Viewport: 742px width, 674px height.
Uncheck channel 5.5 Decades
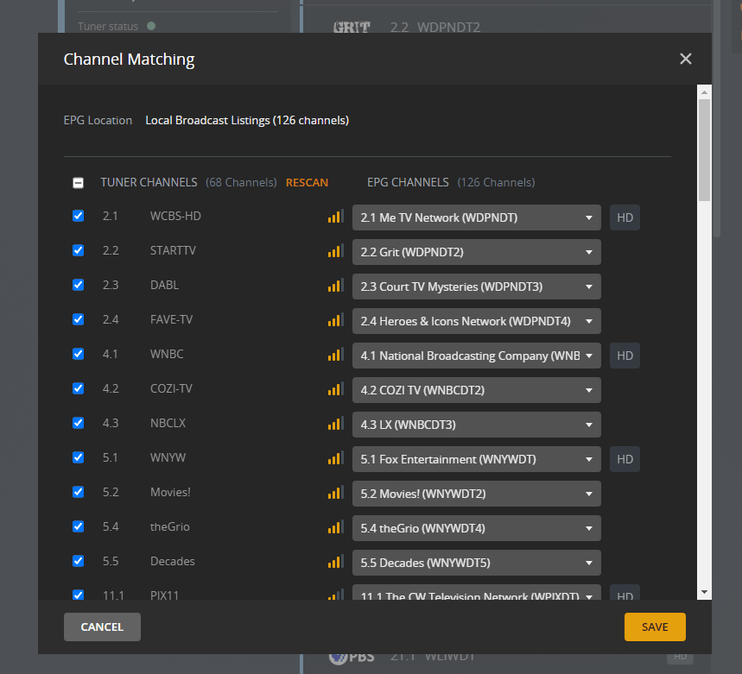pos(78,561)
